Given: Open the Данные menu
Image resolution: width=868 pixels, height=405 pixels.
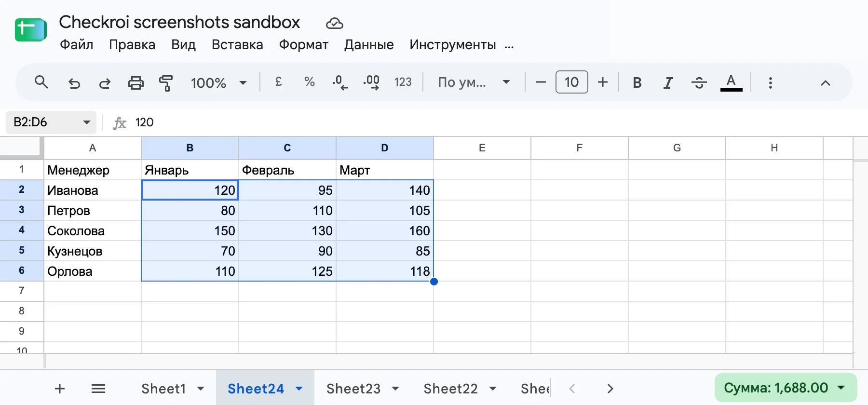Looking at the screenshot, I should (x=369, y=45).
